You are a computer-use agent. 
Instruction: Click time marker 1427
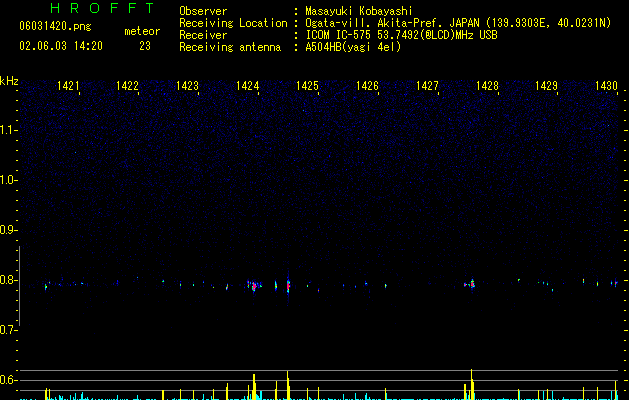click(427, 86)
